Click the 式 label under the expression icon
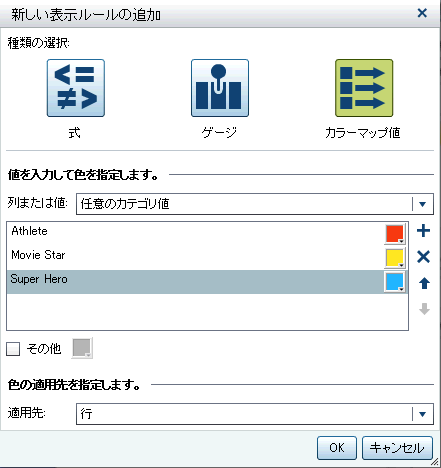 (74, 133)
